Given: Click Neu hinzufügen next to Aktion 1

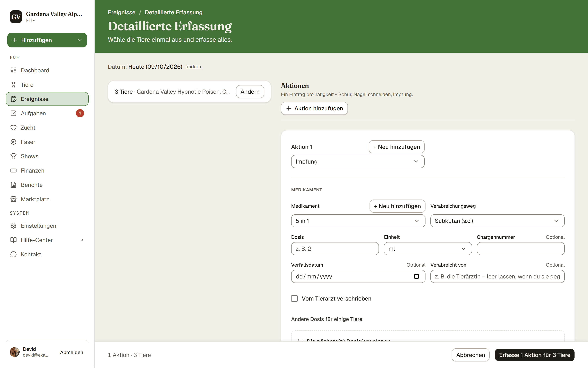Looking at the screenshot, I should 396,147.
